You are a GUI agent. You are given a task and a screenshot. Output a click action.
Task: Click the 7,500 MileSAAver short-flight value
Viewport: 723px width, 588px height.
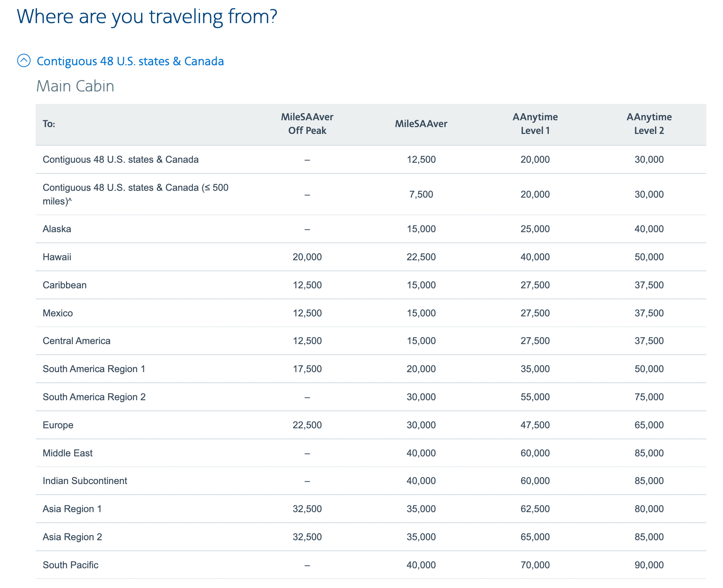[421, 194]
